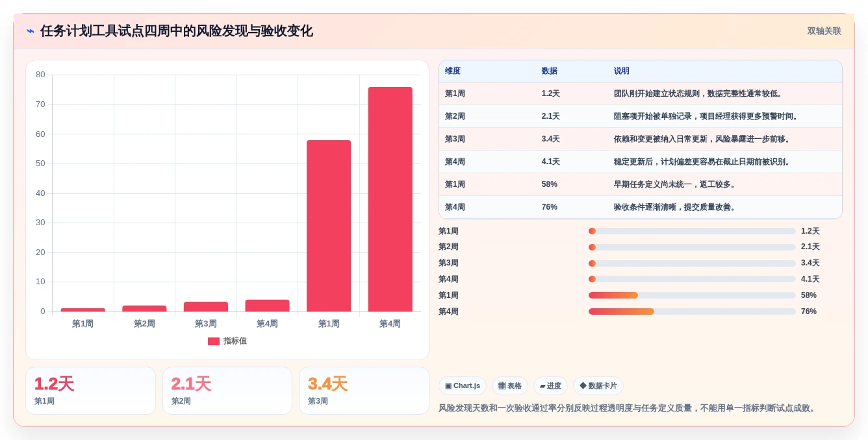Click the description 早期任务定义尚未统一
868x440 pixels.
(675, 185)
